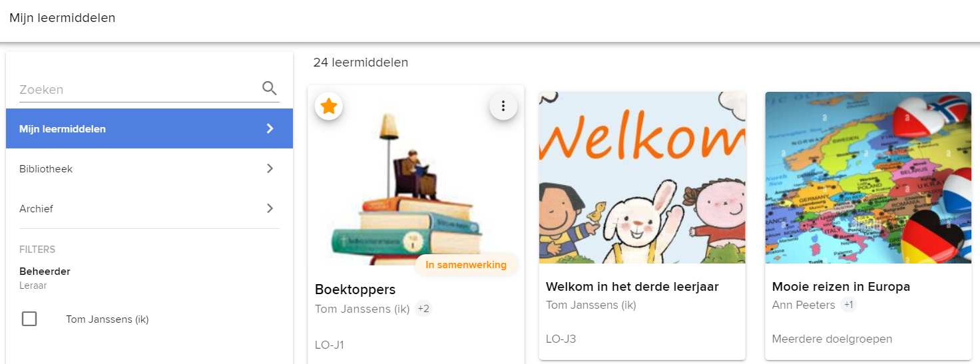Check the Tom Janssens (ik) checkbox

(29, 319)
